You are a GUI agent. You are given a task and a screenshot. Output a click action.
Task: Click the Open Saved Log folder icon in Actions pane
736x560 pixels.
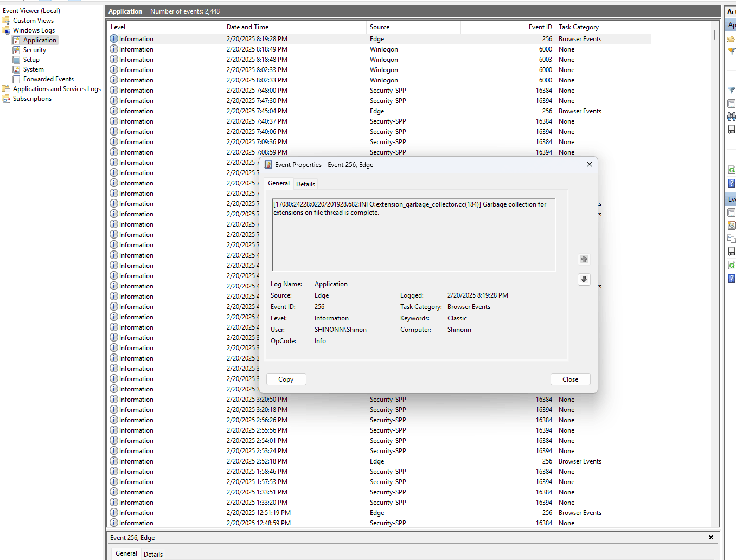tap(731, 39)
